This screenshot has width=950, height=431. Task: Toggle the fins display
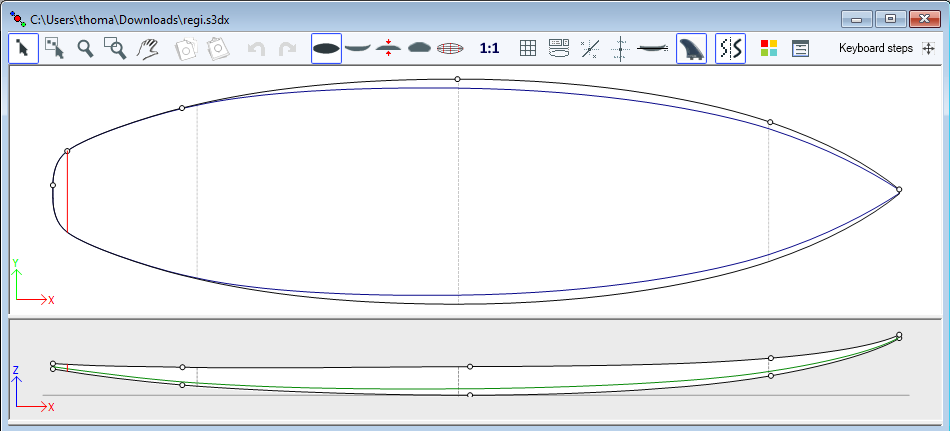pos(691,48)
